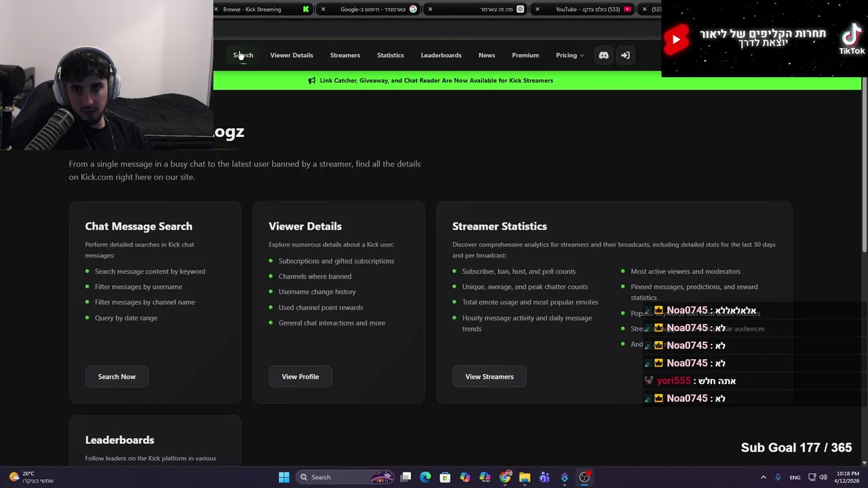This screenshot has height=488, width=868.
Task: Switch to Google Chrome on taskbar
Action: (x=505, y=477)
